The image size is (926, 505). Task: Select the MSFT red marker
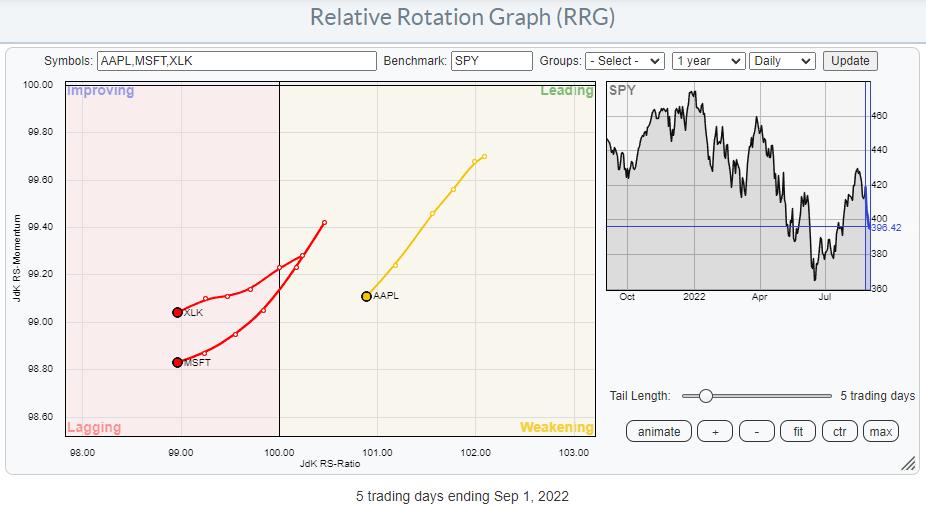pyautogui.click(x=177, y=362)
